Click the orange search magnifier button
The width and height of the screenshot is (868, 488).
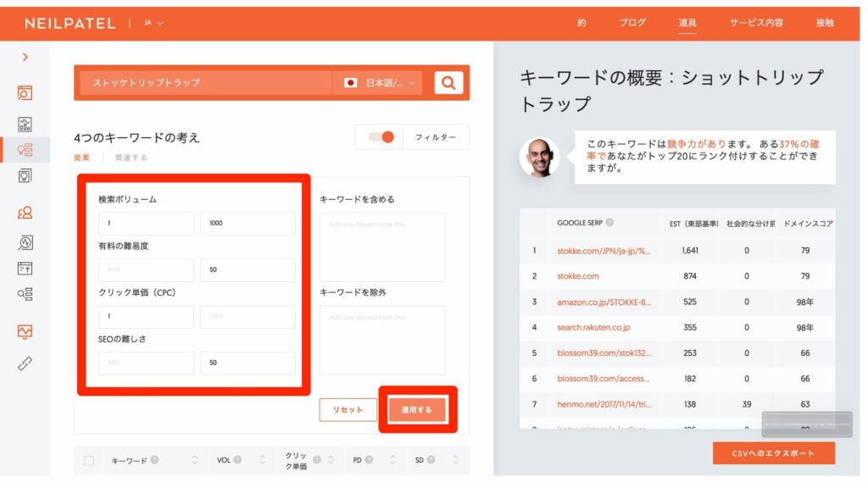tap(448, 83)
